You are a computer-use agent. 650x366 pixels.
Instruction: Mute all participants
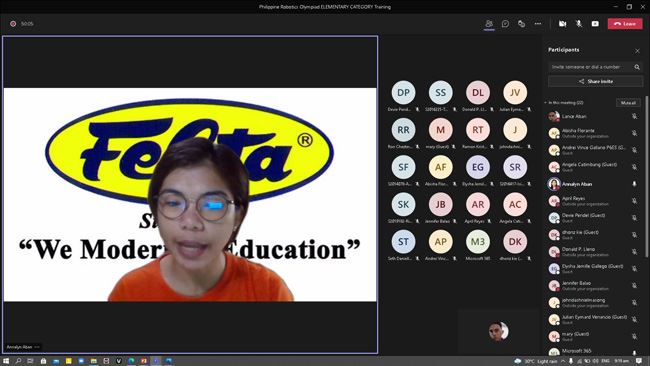(628, 103)
